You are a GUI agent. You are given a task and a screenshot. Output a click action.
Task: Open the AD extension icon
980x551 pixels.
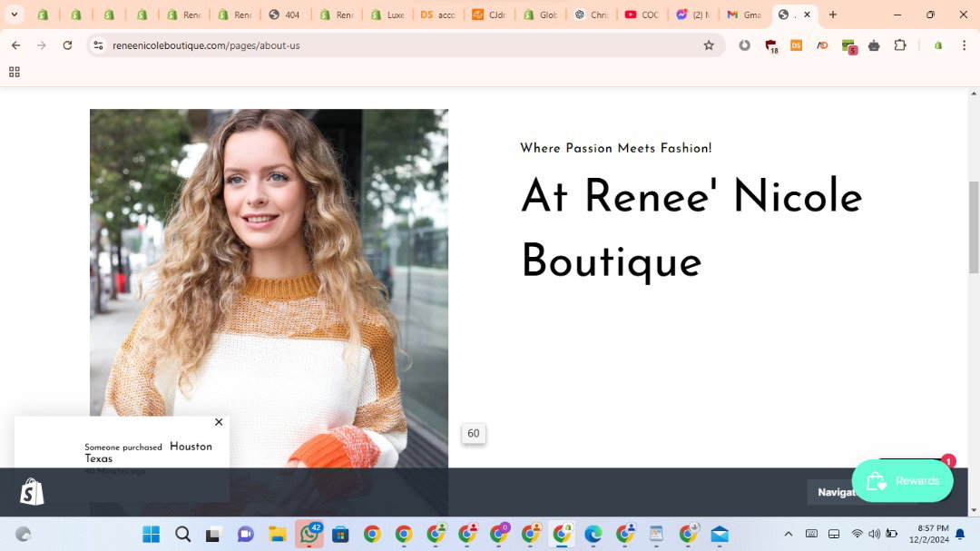pyautogui.click(x=822, y=45)
